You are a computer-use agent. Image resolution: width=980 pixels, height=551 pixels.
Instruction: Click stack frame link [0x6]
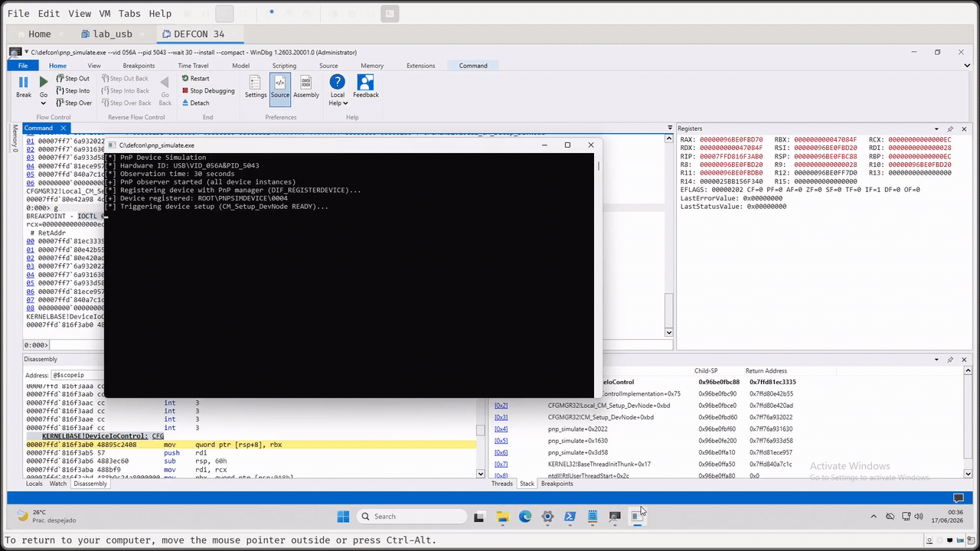(x=501, y=452)
